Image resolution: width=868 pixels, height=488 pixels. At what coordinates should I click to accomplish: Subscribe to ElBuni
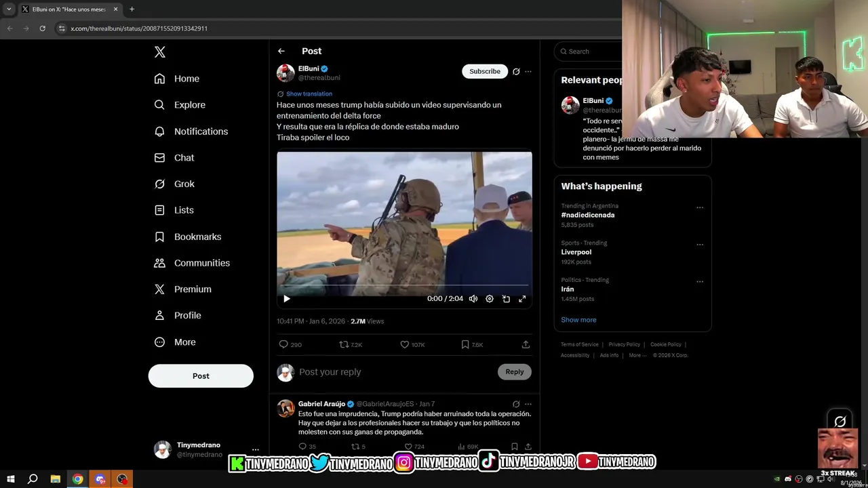point(485,71)
